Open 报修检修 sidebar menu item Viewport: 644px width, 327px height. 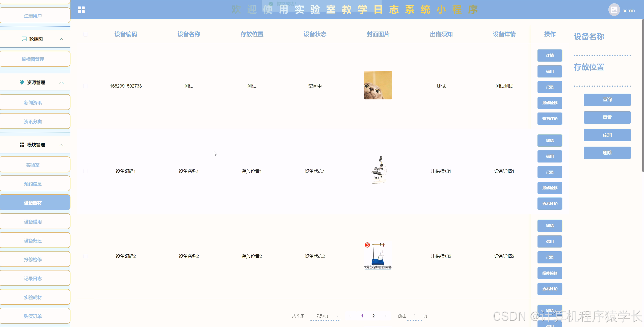click(35, 259)
